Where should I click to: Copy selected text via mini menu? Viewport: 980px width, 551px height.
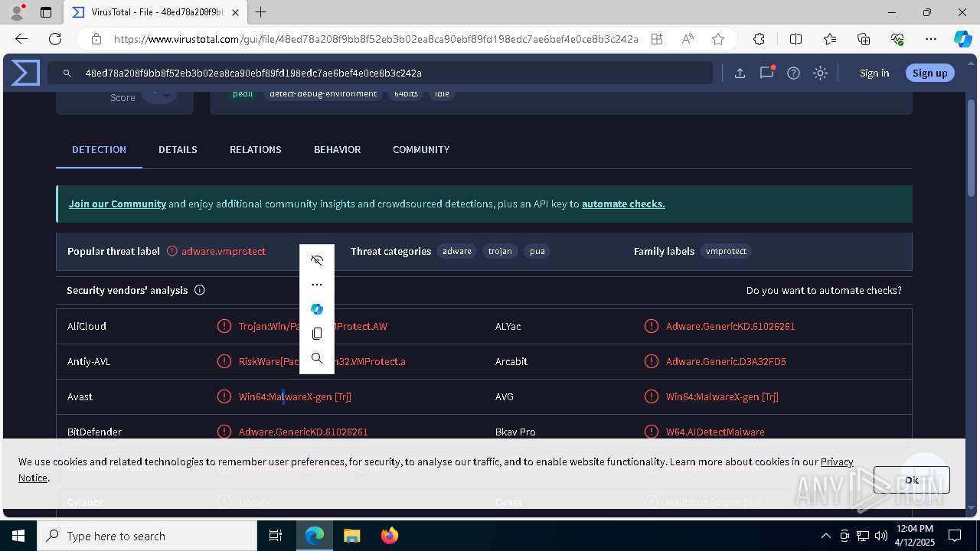click(317, 334)
